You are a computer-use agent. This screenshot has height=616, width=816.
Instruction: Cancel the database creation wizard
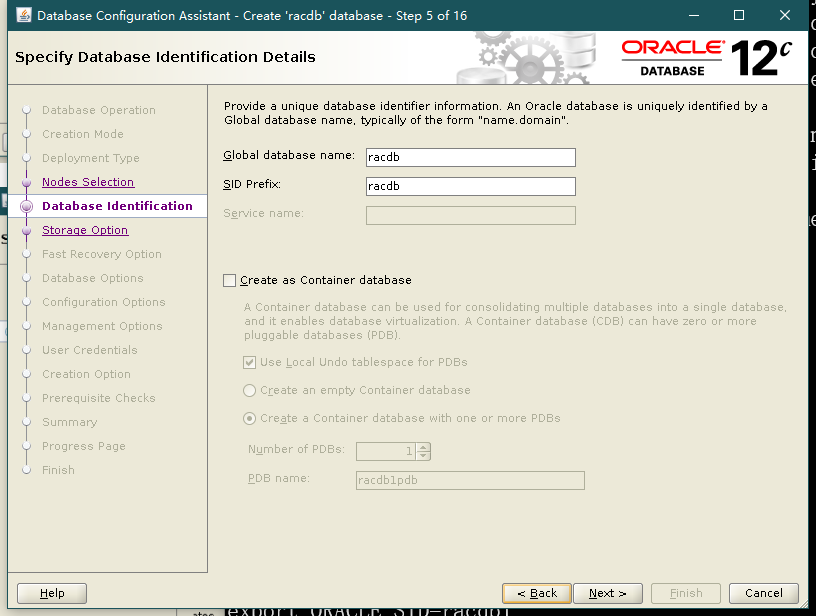[763, 593]
